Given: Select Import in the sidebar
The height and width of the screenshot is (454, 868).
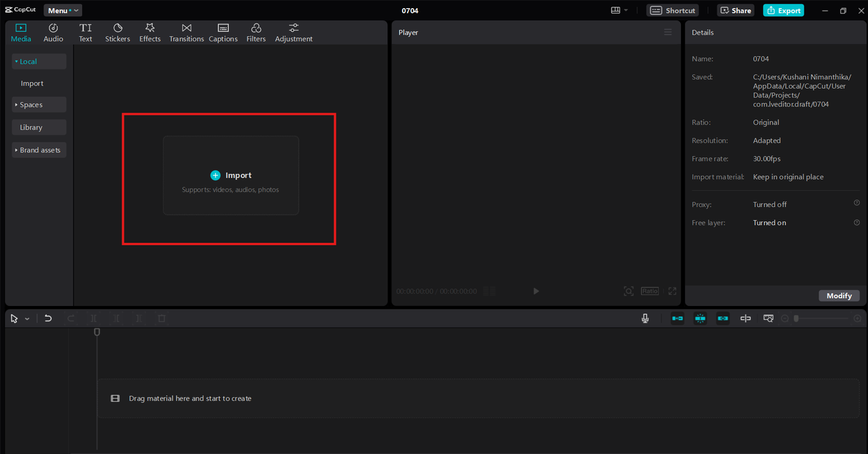Looking at the screenshot, I should [x=32, y=83].
